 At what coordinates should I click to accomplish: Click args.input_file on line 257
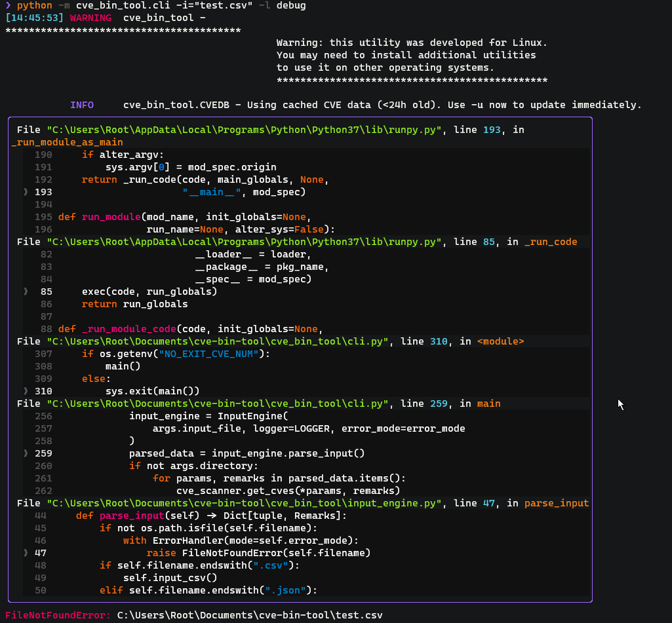click(197, 428)
